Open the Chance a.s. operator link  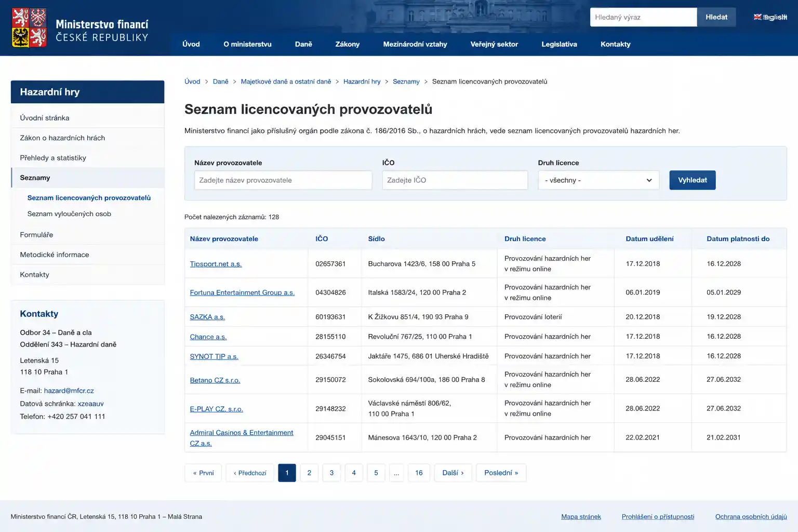pos(208,337)
